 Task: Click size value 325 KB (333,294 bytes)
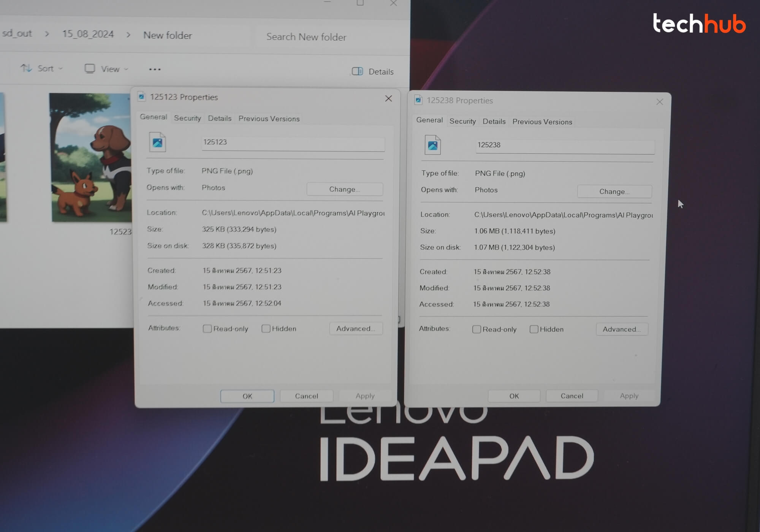click(x=239, y=230)
